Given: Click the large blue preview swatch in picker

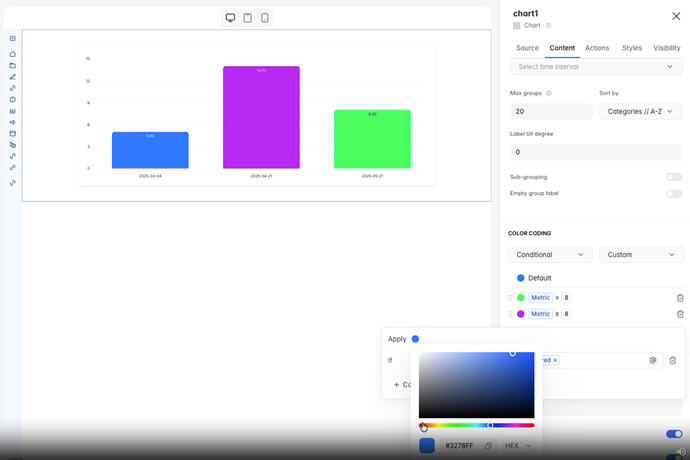Looking at the screenshot, I should 427,445.
